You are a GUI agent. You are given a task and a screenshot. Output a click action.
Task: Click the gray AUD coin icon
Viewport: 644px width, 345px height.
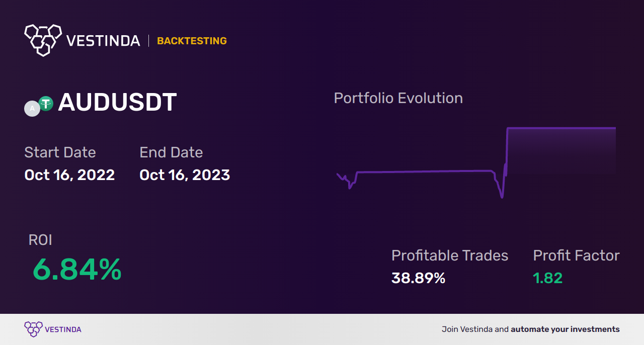pyautogui.click(x=32, y=109)
